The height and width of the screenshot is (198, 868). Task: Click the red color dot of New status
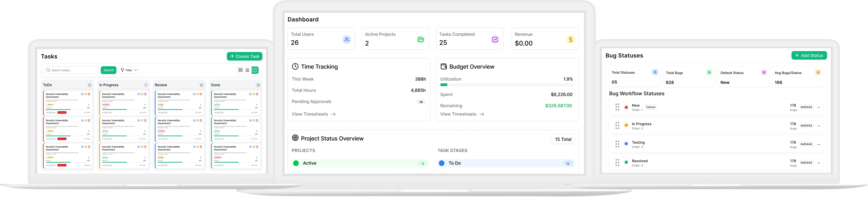tap(626, 107)
